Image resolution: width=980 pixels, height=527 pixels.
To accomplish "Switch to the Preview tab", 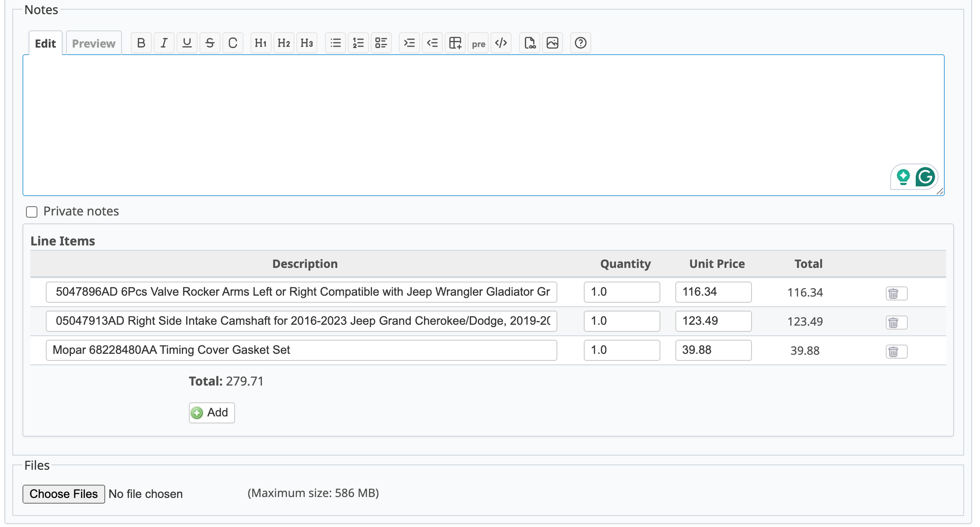I will (93, 44).
